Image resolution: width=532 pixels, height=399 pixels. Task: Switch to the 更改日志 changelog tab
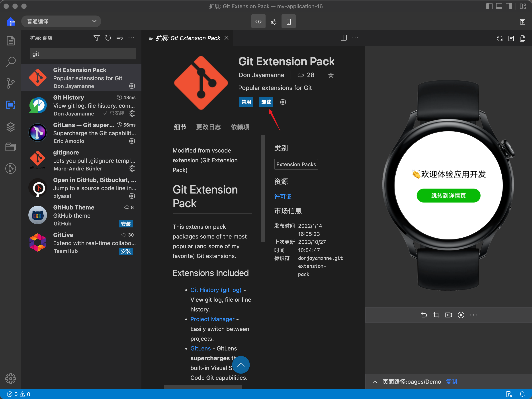coord(208,127)
